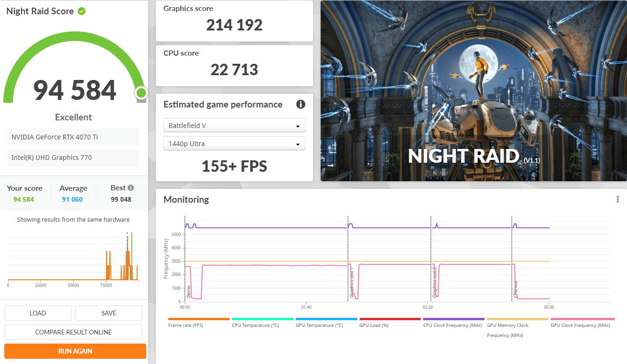Click the Average score 91 060
The image size is (627, 364).
pyautogui.click(x=72, y=199)
